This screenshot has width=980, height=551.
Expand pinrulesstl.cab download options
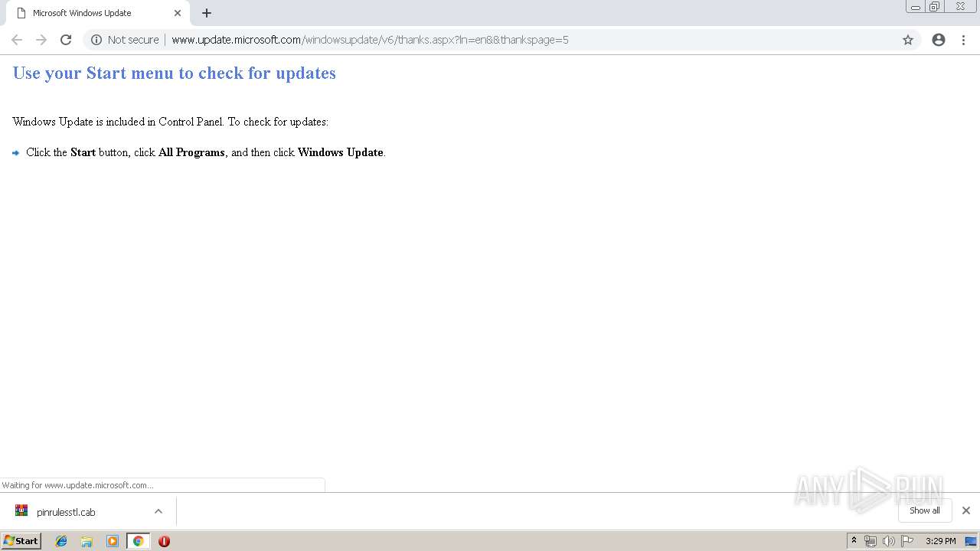[x=158, y=511]
